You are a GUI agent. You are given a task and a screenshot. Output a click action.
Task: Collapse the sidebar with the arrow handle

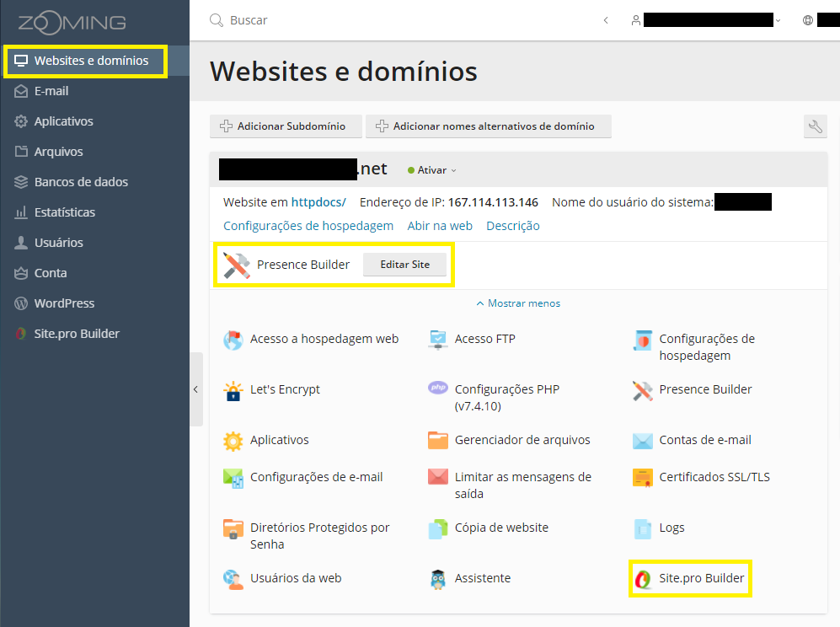pyautogui.click(x=196, y=389)
